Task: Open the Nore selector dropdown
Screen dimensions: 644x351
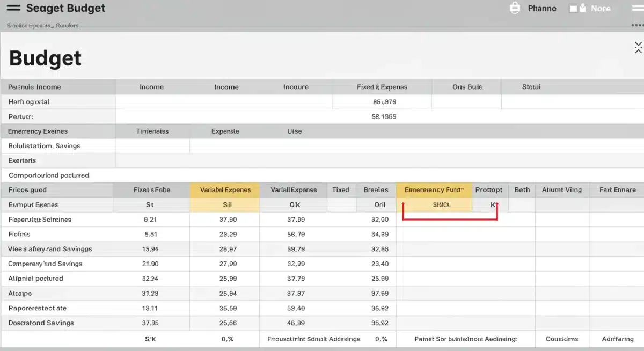Action: point(602,8)
